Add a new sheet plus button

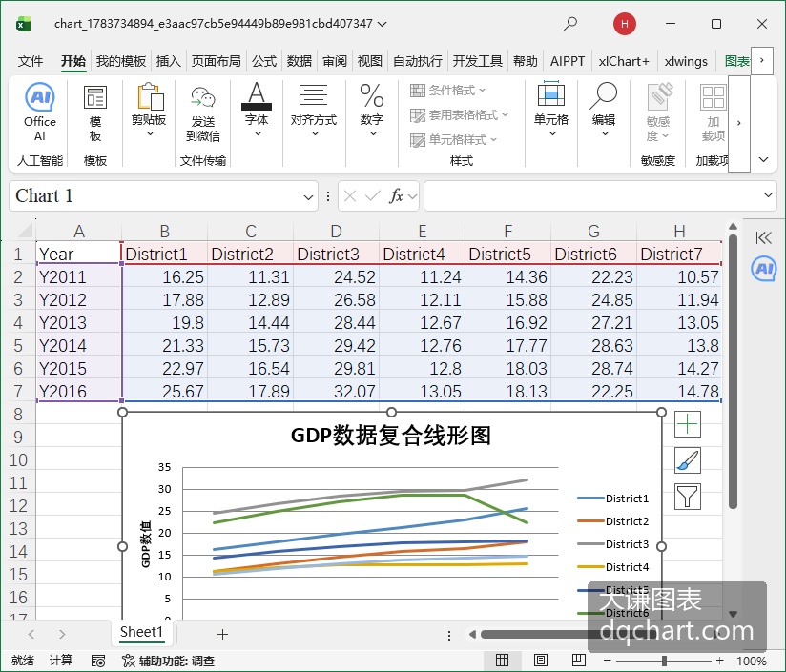222,635
